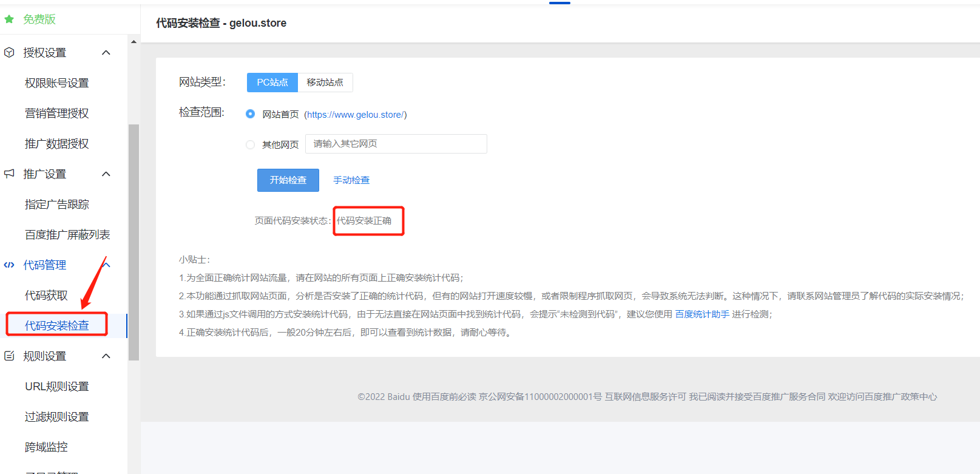Collapse the 规则设置 section chevron

106,356
